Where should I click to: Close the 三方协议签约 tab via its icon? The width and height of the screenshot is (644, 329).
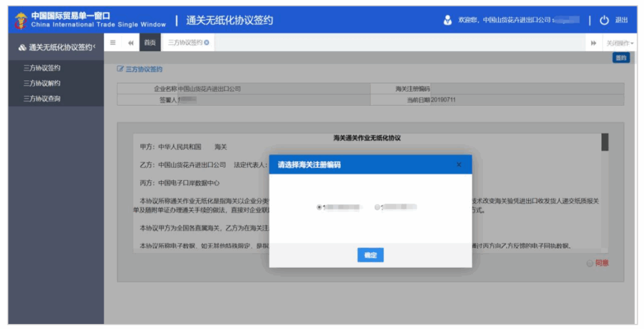206,43
